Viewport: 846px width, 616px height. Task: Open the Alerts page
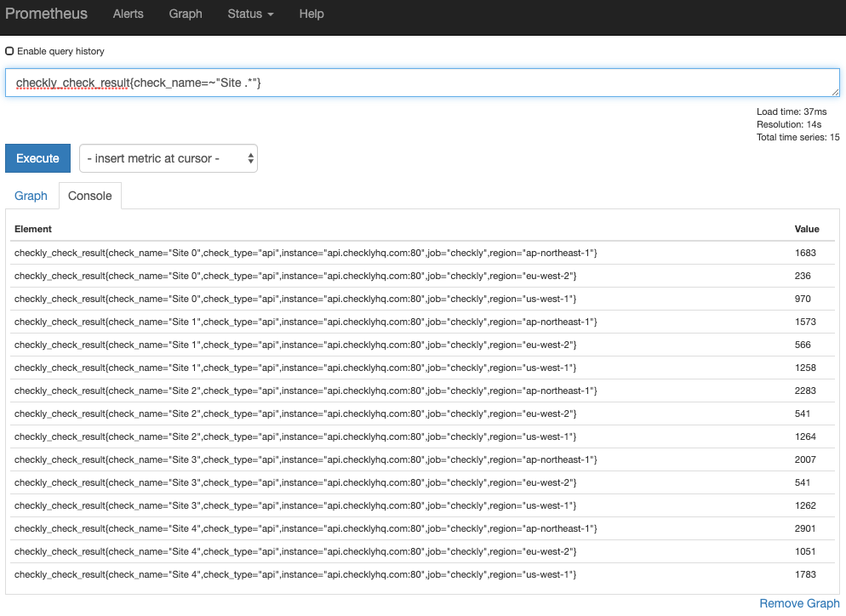pyautogui.click(x=128, y=14)
